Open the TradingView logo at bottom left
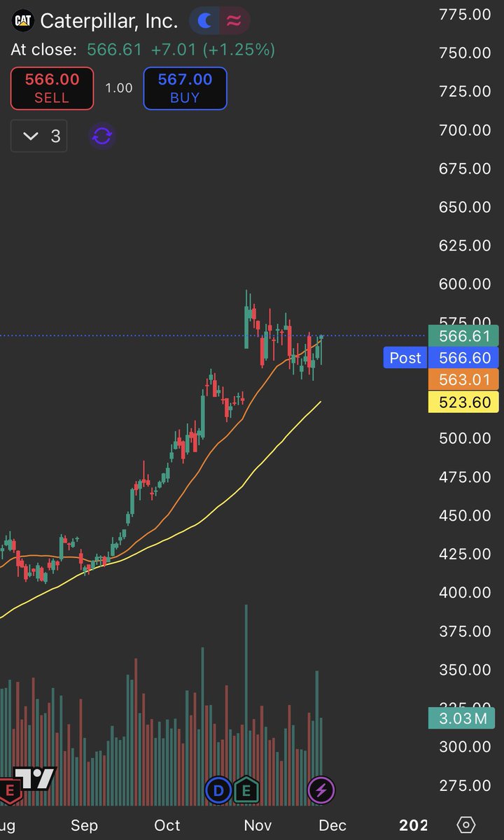 (x=35, y=778)
